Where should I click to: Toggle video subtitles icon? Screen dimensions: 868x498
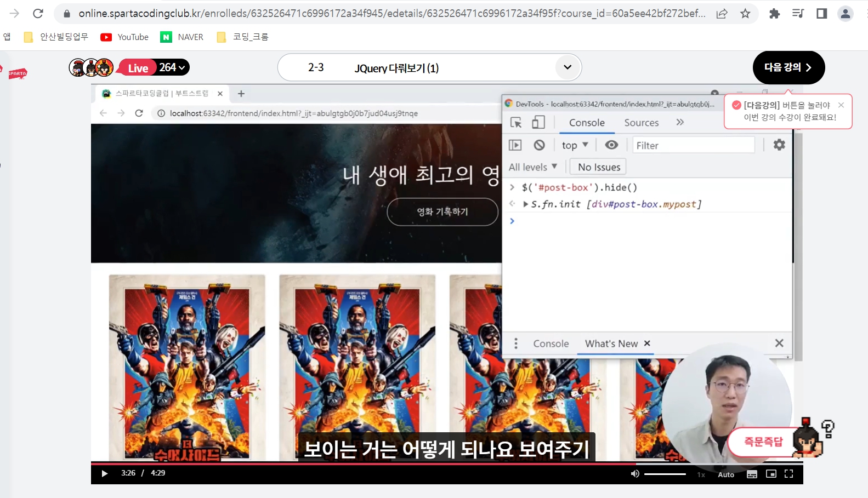click(x=752, y=474)
